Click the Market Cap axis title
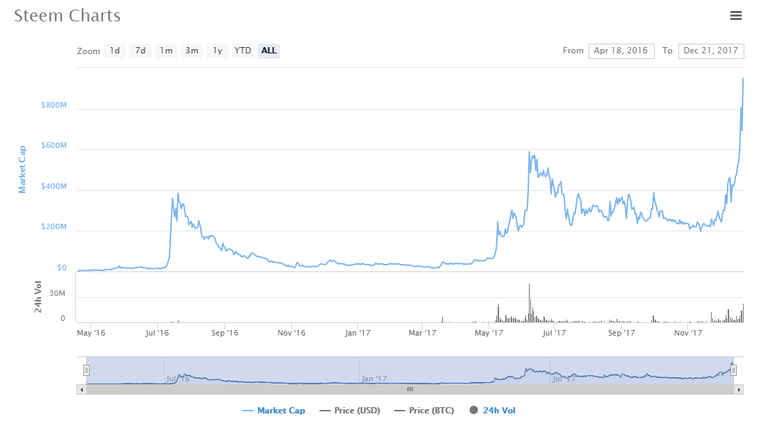The height and width of the screenshot is (423, 768). point(22,169)
